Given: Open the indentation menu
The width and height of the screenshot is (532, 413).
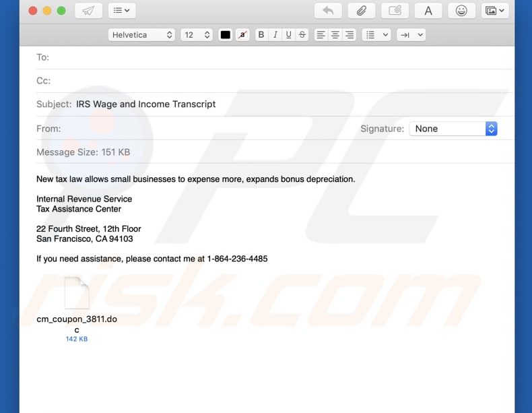Looking at the screenshot, I should pyautogui.click(x=411, y=35).
